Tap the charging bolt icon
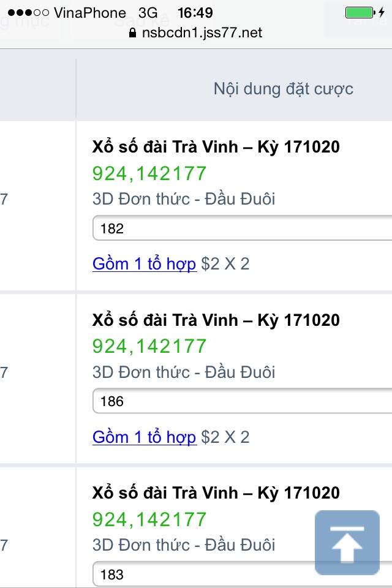The height and width of the screenshot is (588, 392). 383,12
